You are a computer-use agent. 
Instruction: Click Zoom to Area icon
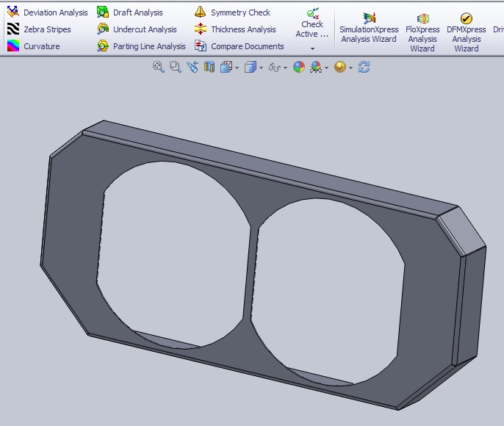point(176,67)
